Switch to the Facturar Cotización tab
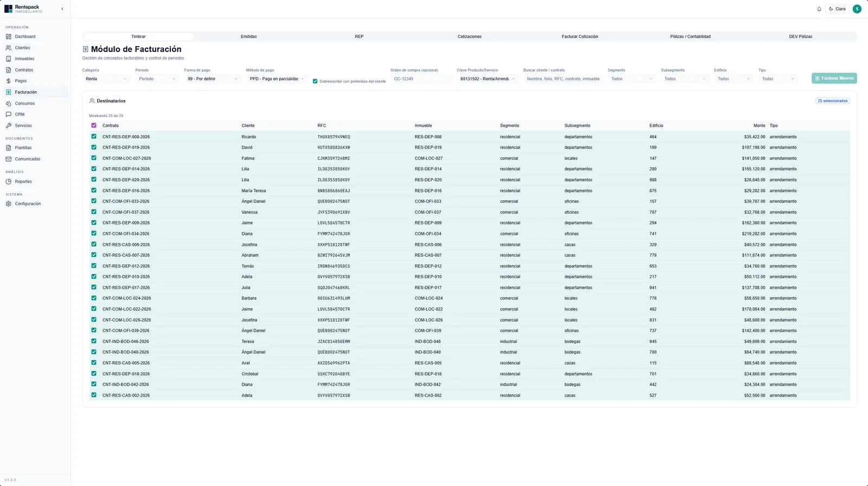The width and height of the screenshot is (868, 486). [x=580, y=36]
